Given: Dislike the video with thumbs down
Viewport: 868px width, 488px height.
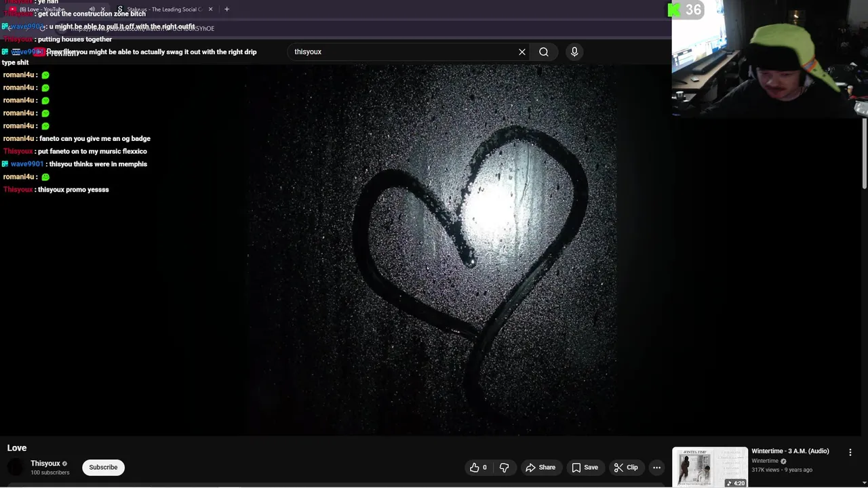Looking at the screenshot, I should (504, 467).
